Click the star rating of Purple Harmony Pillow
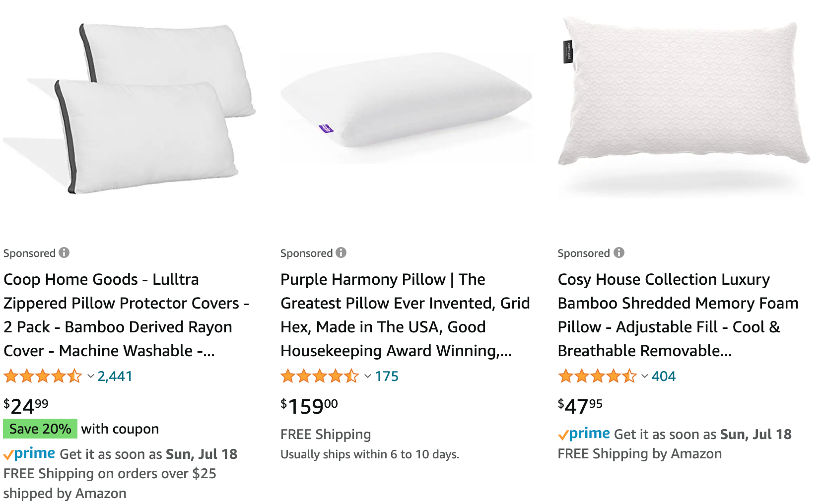The height and width of the screenshot is (504, 823). pyautogui.click(x=320, y=376)
